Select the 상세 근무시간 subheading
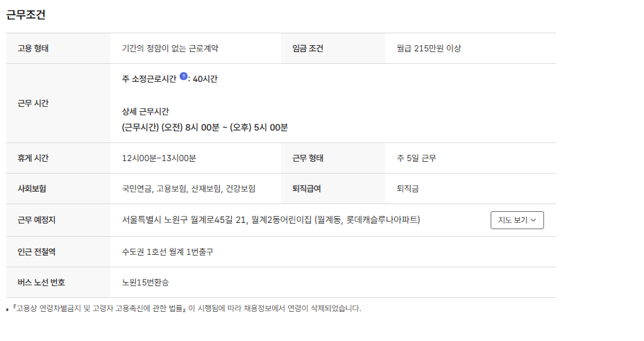The width and height of the screenshot is (644, 341). pyautogui.click(x=146, y=112)
